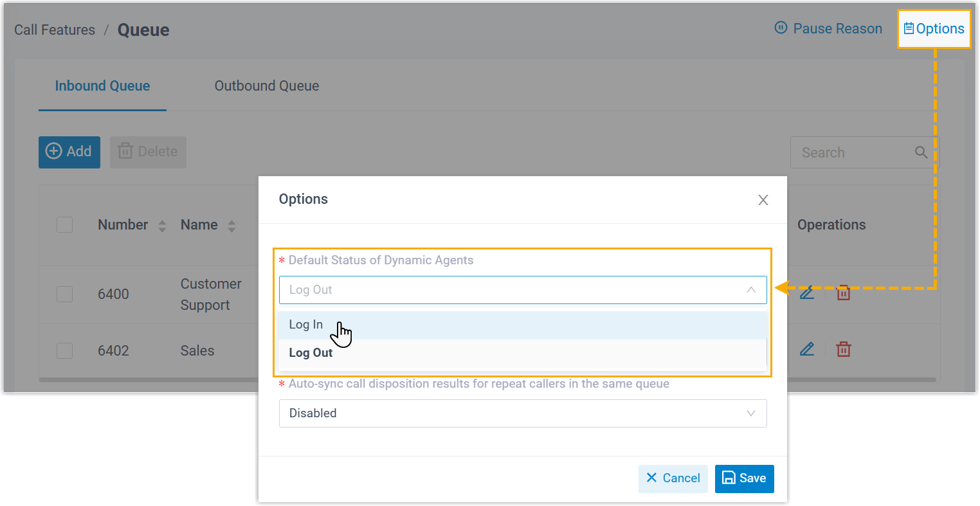The height and width of the screenshot is (506, 980).
Task: Choose the Log Out option in list
Action: [x=311, y=353]
